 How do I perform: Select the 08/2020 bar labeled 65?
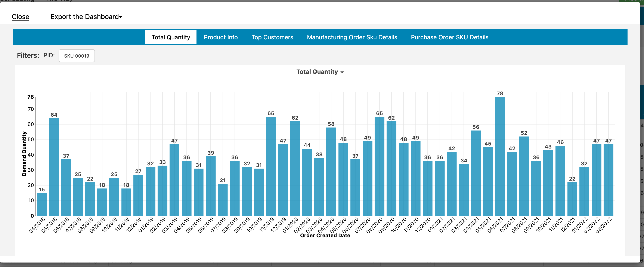point(379,166)
